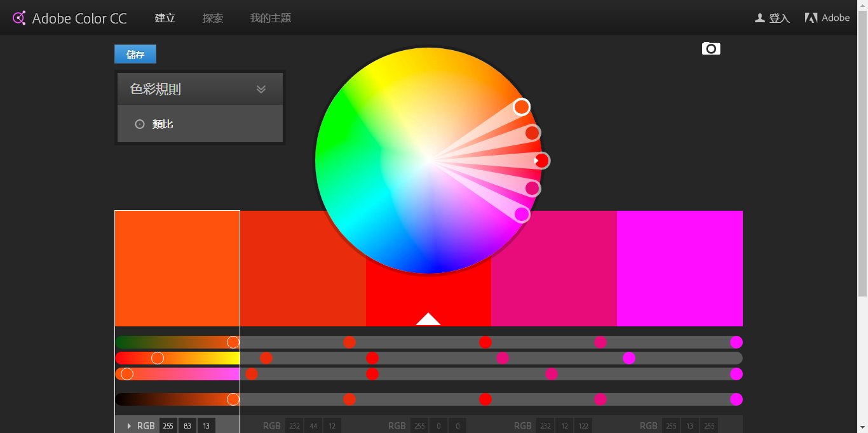
Task: Click the red base color wheel handle
Action: click(x=541, y=161)
